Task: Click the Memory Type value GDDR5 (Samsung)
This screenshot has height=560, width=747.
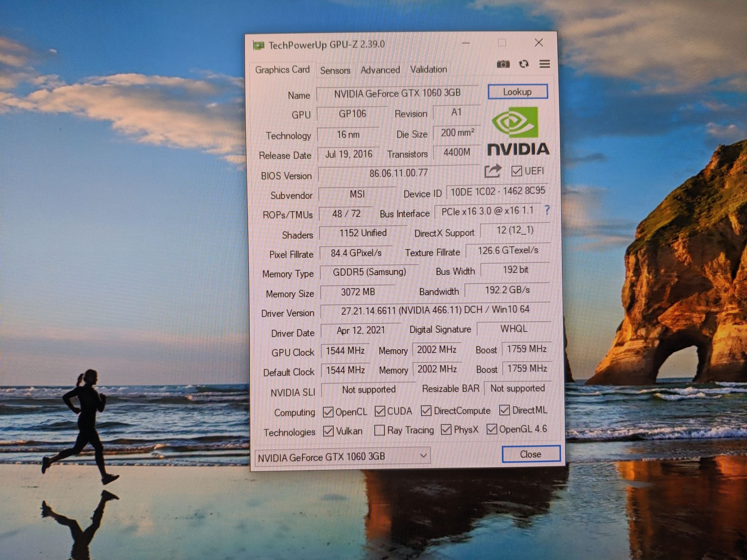Action: pos(369,272)
